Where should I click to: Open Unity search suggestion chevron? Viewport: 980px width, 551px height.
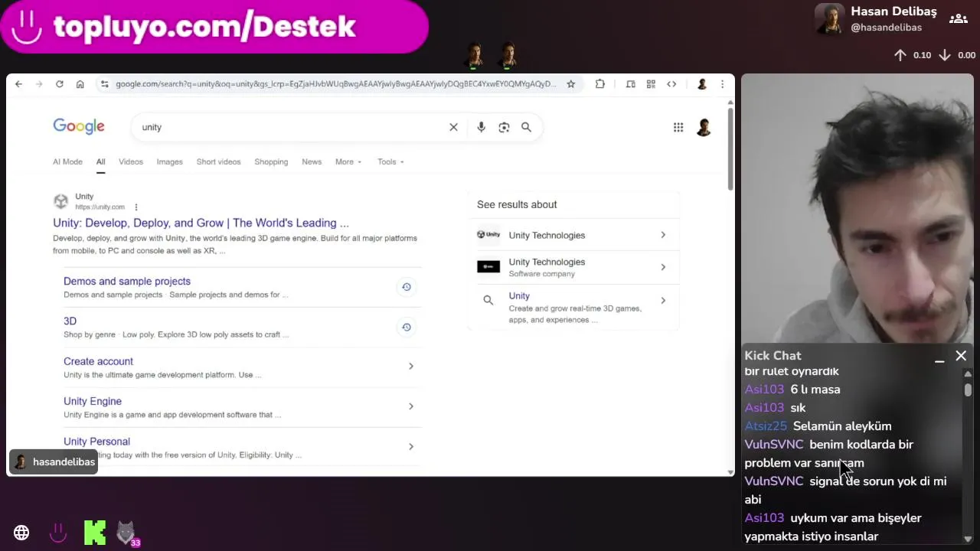[663, 301]
